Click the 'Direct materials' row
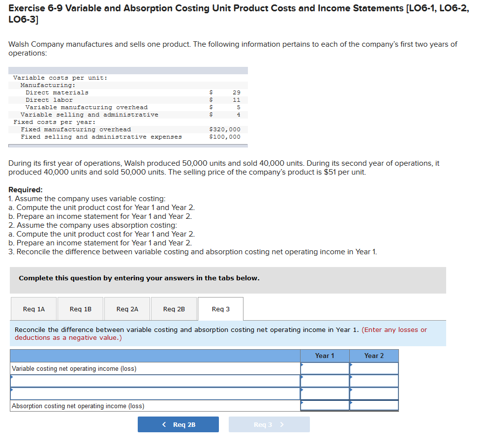486x448 pixels. click(x=128, y=92)
